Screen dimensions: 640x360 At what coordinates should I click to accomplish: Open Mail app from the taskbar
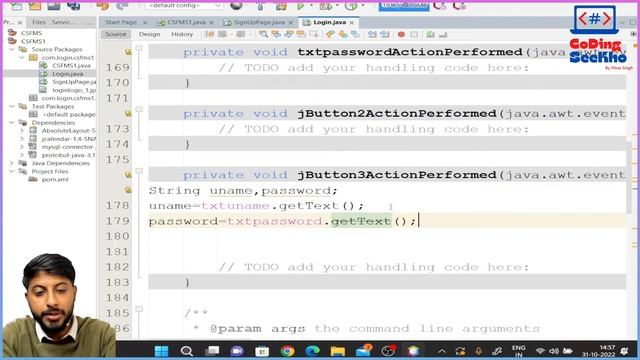click(363, 351)
